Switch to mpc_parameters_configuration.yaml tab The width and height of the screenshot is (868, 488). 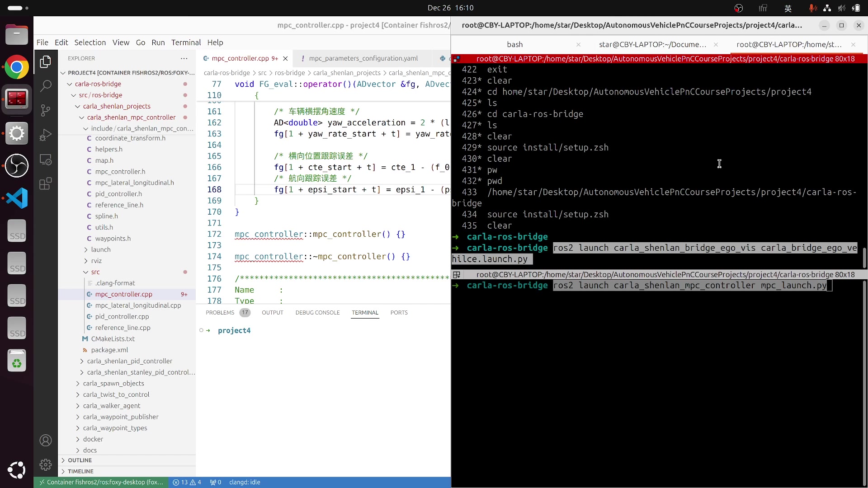click(363, 58)
